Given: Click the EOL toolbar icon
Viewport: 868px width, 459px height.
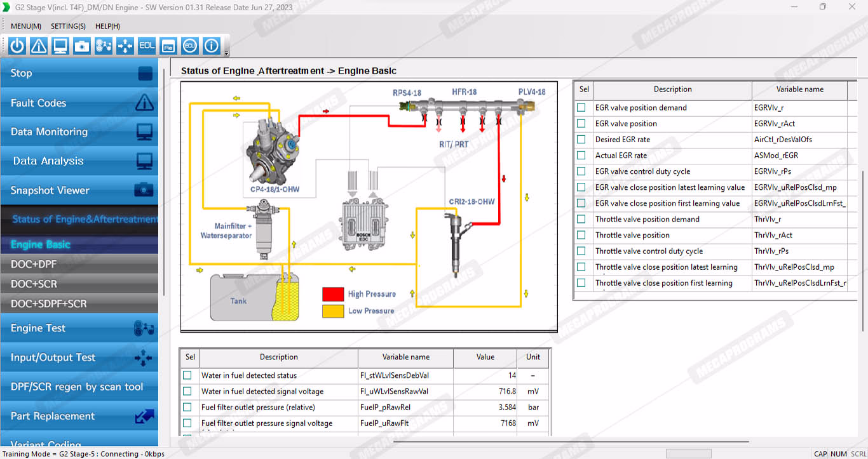Looking at the screenshot, I should [147, 46].
